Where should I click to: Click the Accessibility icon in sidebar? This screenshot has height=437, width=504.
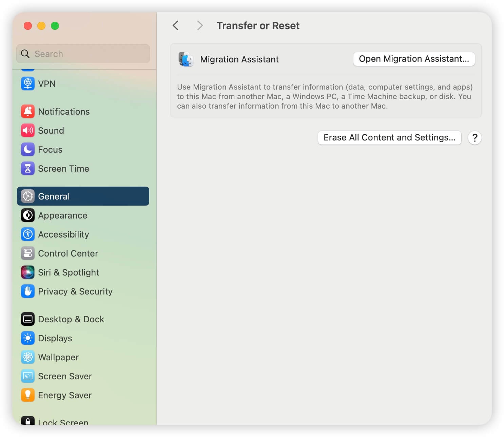click(28, 234)
